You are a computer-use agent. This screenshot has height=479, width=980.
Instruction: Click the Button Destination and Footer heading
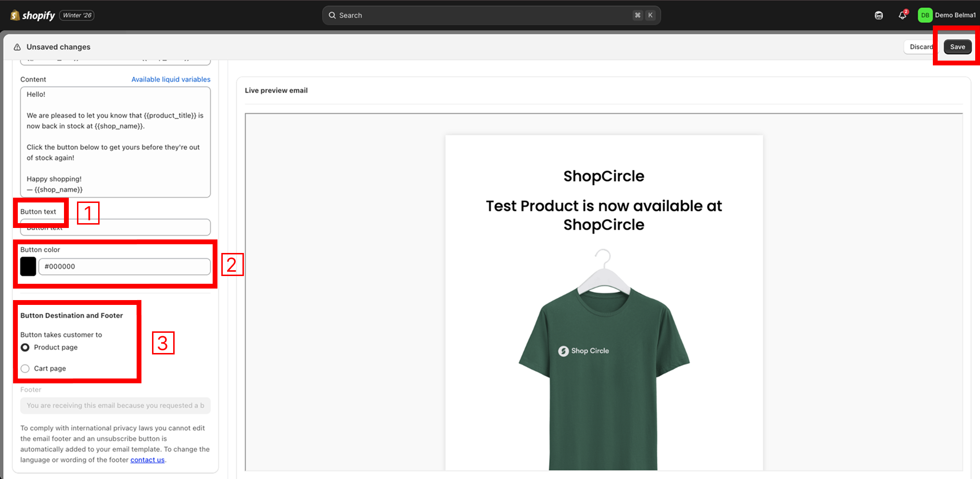tap(72, 315)
